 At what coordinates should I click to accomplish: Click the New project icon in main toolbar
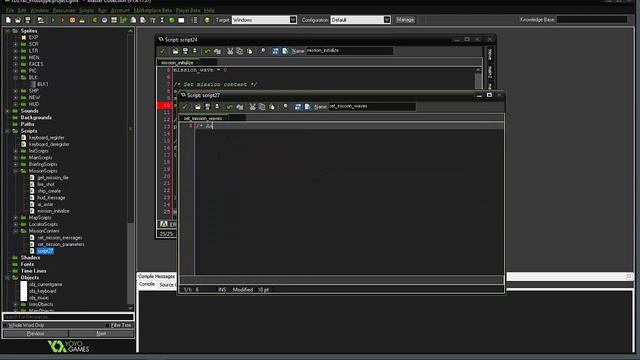8,20
